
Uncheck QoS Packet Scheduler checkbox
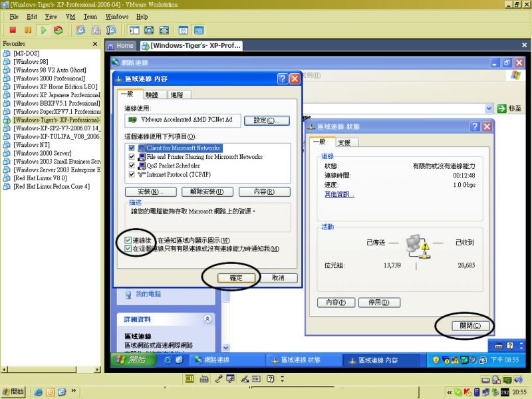(x=132, y=166)
